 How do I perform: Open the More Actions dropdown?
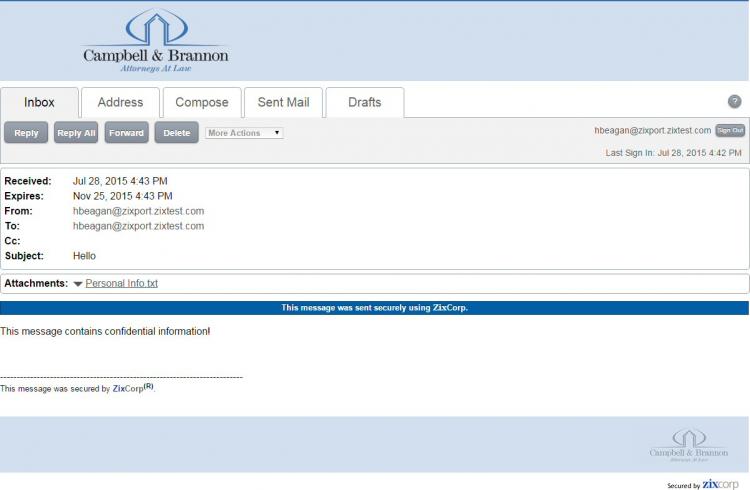pyautogui.click(x=244, y=133)
